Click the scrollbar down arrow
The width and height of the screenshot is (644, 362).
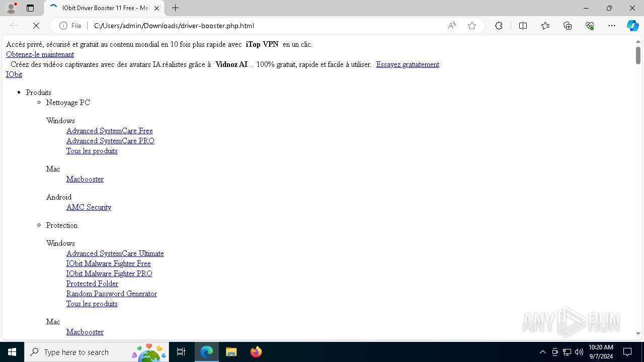pyautogui.click(x=638, y=333)
